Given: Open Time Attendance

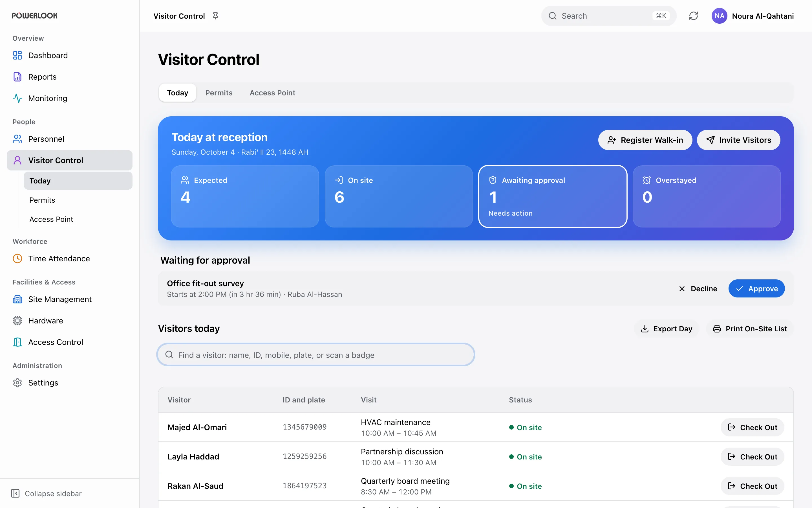Looking at the screenshot, I should coord(69,259).
